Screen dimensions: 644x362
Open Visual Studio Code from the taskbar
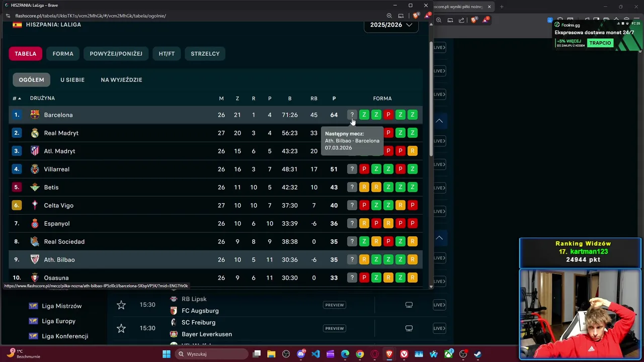[x=315, y=354]
